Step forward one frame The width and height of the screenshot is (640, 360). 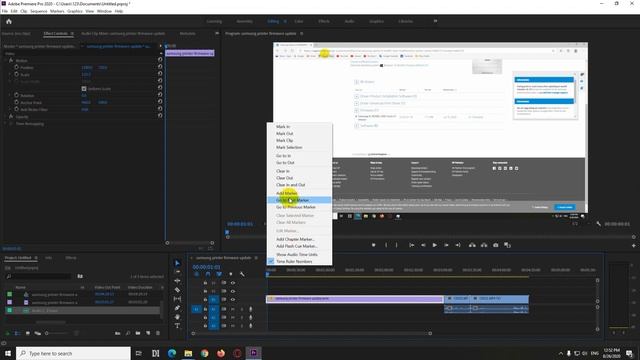(447, 245)
